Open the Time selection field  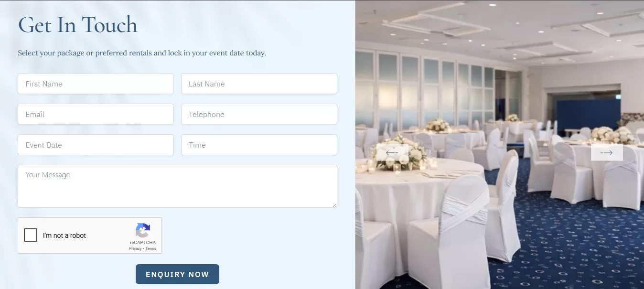259,145
